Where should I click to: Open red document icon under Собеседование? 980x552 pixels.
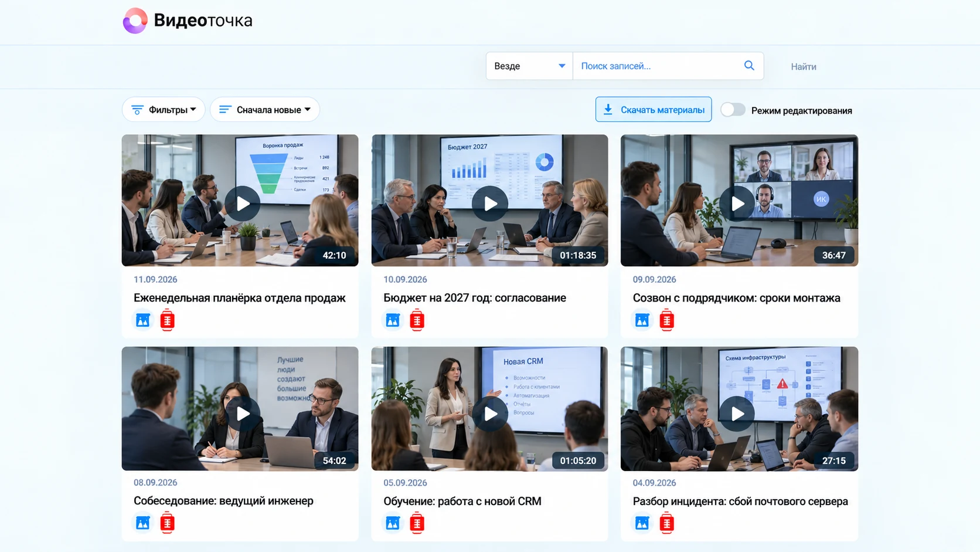168,523
